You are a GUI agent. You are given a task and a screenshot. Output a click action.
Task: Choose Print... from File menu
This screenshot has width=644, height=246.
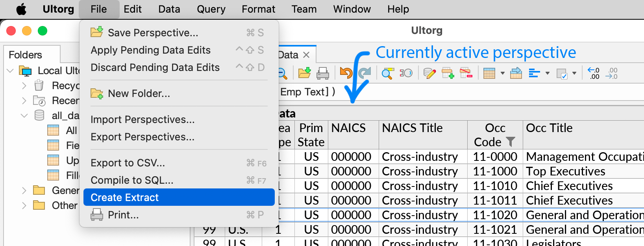click(179, 215)
